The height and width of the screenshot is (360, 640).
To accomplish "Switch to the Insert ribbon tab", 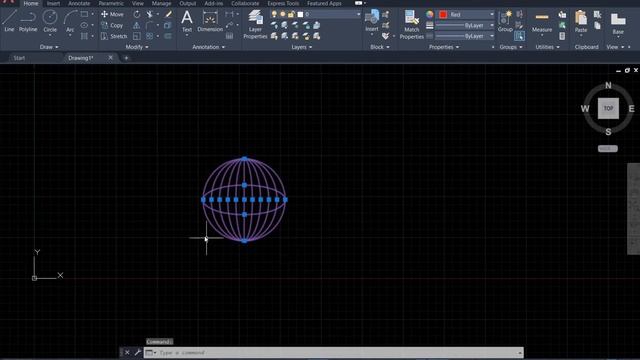I will point(53,3).
